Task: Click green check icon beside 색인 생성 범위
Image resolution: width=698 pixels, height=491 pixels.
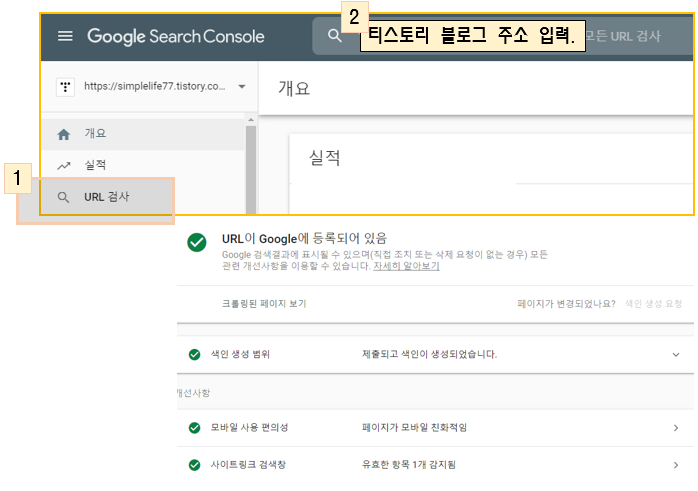Action: [195, 354]
